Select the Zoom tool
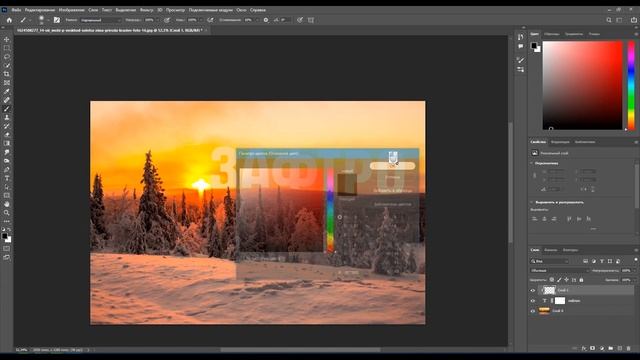This screenshot has width=640, height=360. point(7,213)
